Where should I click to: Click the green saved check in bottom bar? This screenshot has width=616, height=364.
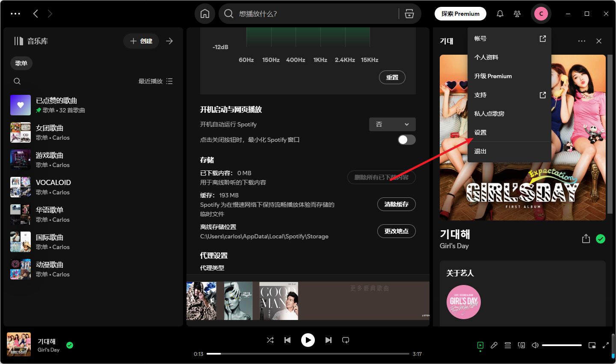pyautogui.click(x=70, y=345)
